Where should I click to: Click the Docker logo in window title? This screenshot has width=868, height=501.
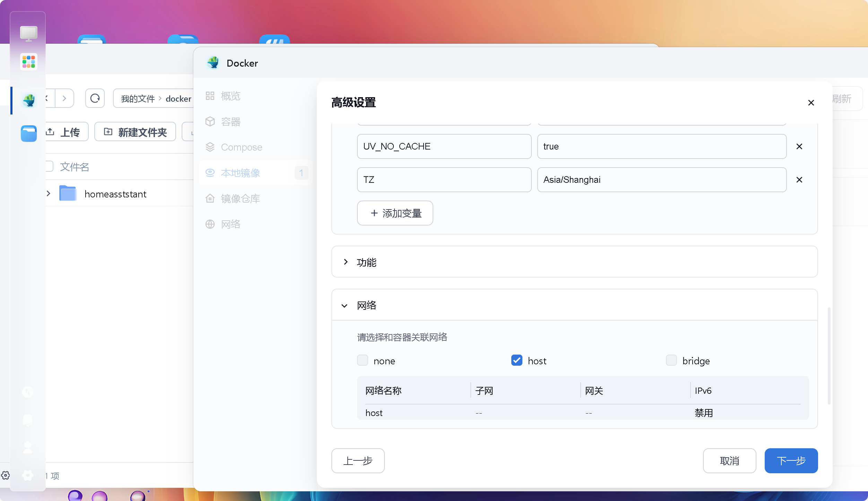coord(213,63)
